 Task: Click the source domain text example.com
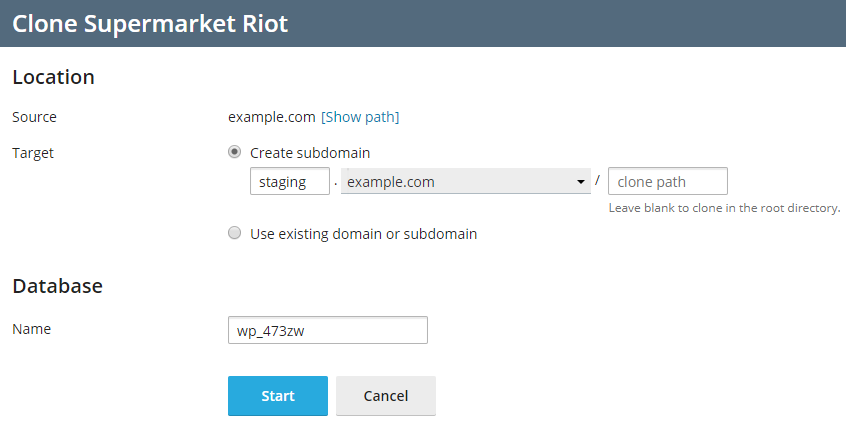pos(272,117)
